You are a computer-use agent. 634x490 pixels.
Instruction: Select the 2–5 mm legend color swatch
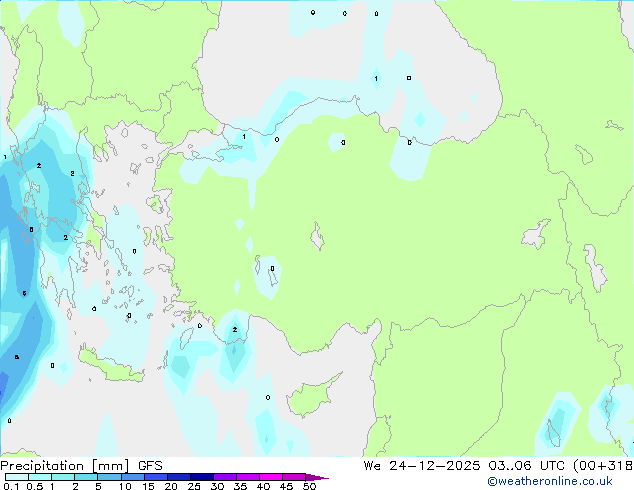86,477
